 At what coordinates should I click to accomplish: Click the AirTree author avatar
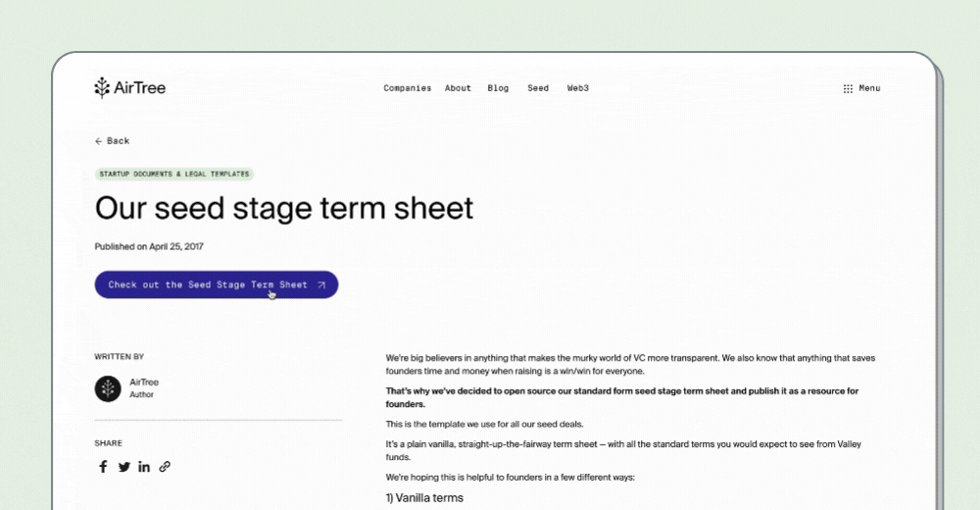tap(108, 388)
